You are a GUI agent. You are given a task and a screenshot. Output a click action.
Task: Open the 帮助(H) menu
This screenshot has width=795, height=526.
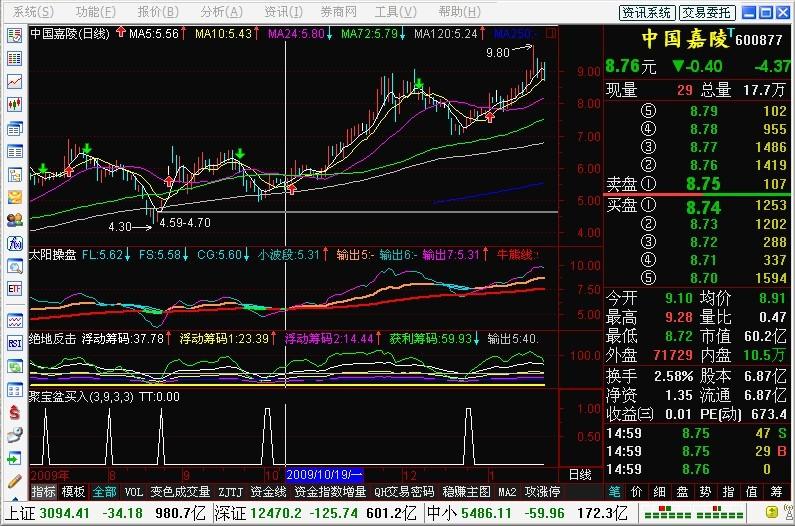[x=459, y=11]
